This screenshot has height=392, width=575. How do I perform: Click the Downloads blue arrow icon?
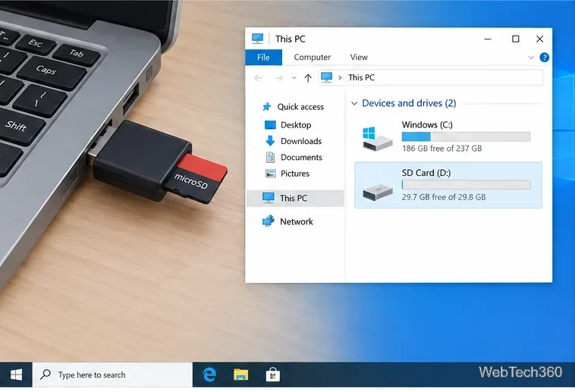pos(270,141)
